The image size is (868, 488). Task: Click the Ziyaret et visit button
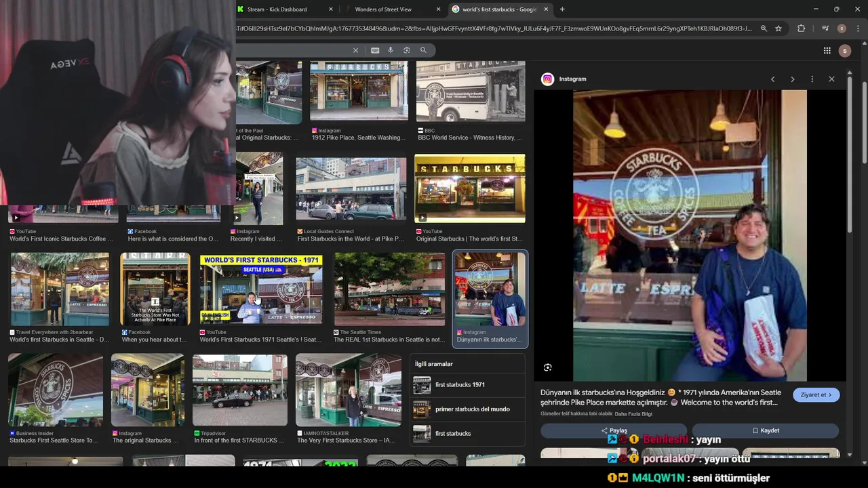pyautogui.click(x=816, y=395)
